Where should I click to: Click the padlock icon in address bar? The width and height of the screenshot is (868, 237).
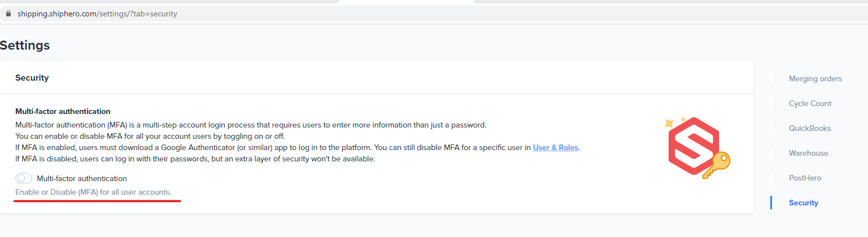pos(8,14)
